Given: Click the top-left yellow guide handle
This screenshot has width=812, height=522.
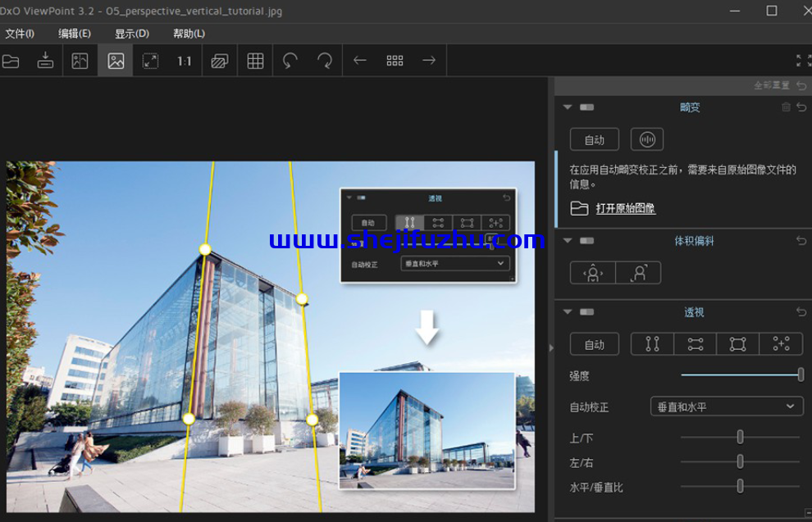Looking at the screenshot, I should pyautogui.click(x=205, y=249).
